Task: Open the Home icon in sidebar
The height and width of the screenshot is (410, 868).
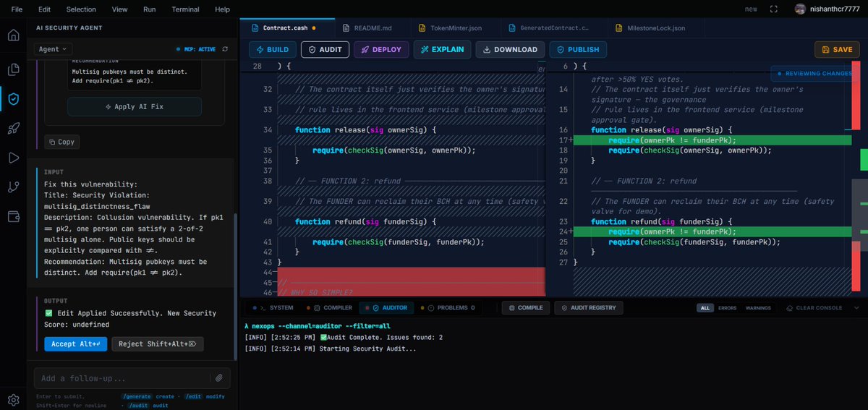Action: tap(13, 35)
